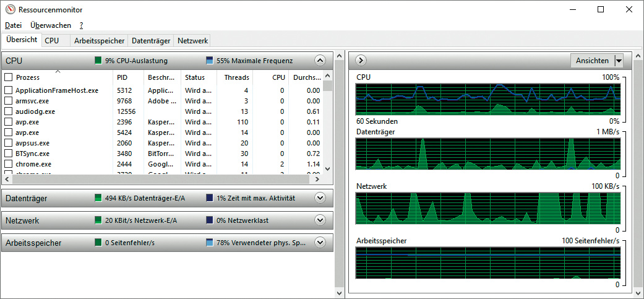Expand the Arbeitsspeicher section

[x=320, y=243]
